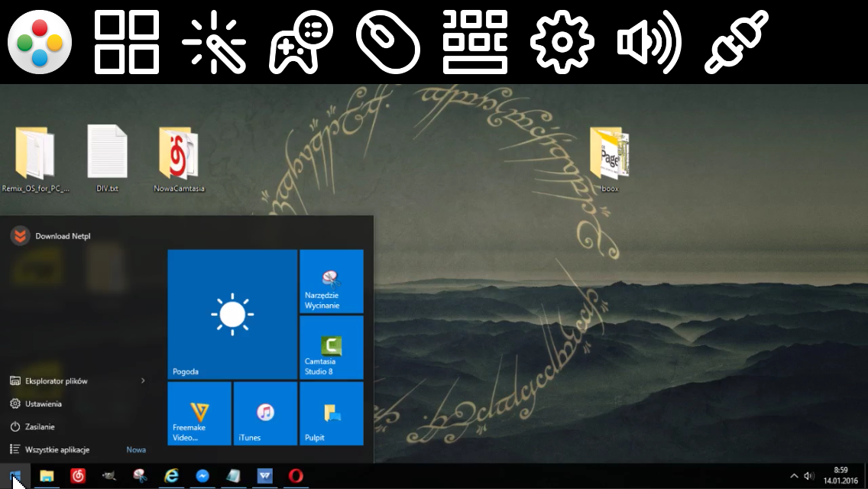Image resolution: width=868 pixels, height=489 pixels.
Task: Select the boox folder on the desktop
Action: pyautogui.click(x=610, y=159)
